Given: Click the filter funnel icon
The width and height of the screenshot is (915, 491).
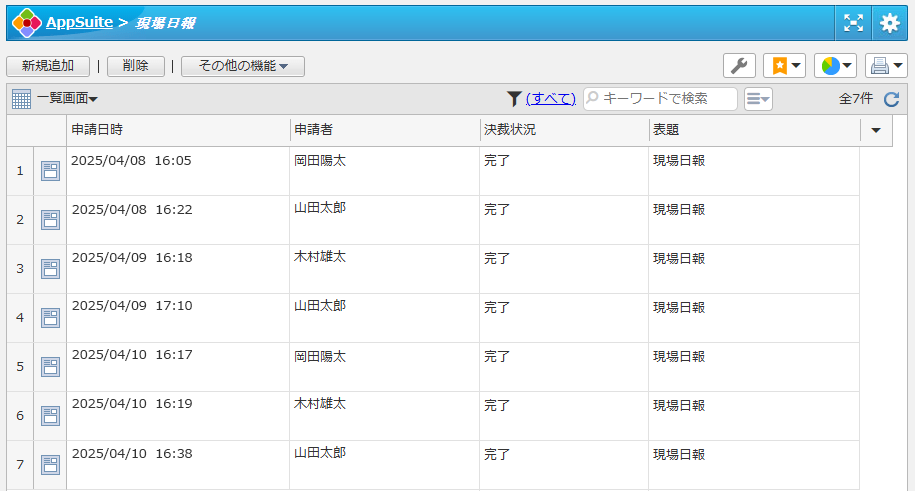Looking at the screenshot, I should point(514,98).
